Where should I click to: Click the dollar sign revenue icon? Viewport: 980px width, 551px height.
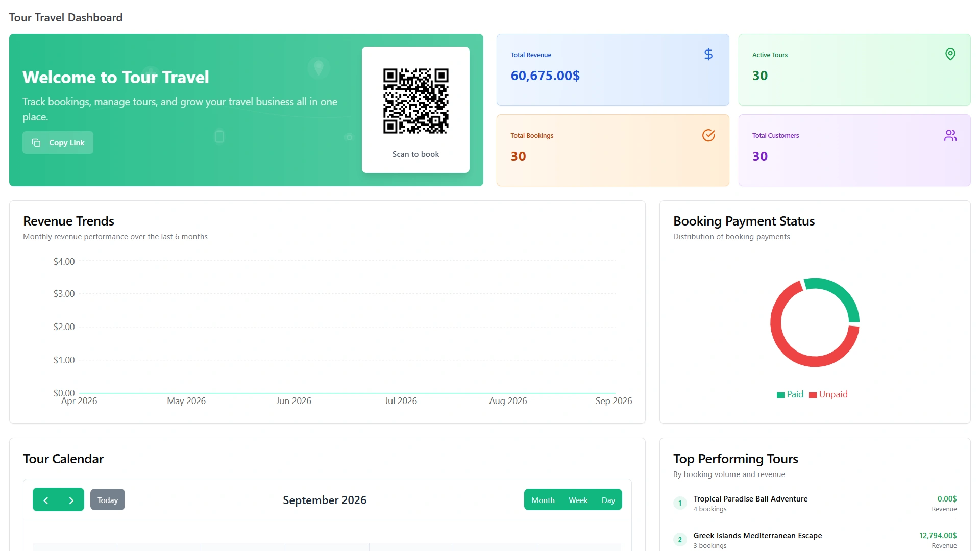[x=708, y=54]
